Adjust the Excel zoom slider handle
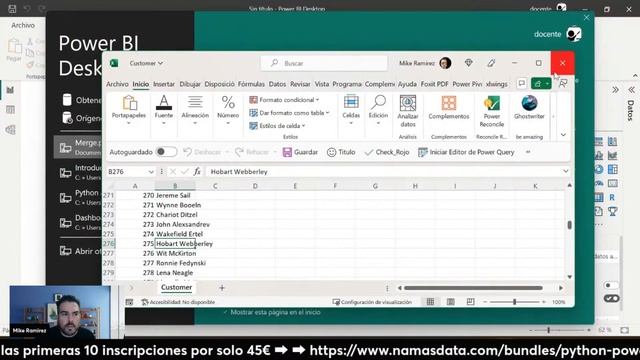Screen dimensions: 640x360 point(514,302)
